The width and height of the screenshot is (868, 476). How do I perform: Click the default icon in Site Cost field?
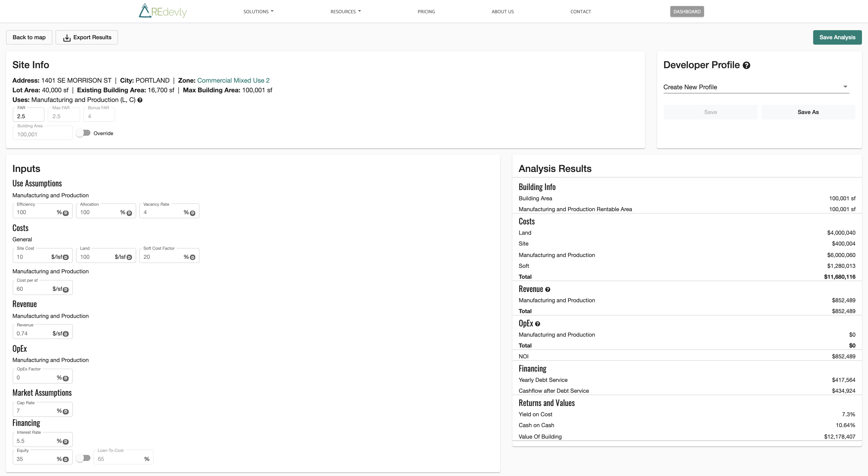66,257
